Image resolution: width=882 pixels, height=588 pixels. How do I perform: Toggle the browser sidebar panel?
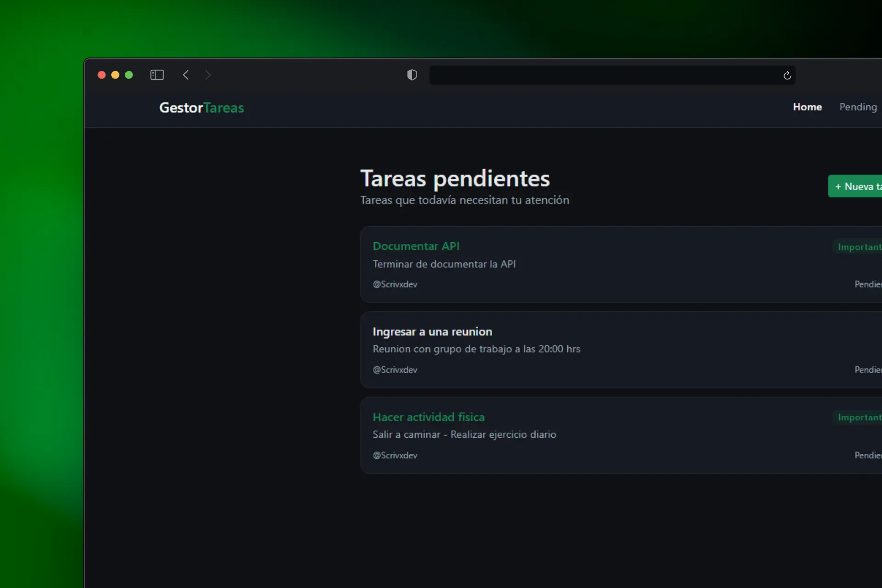click(x=157, y=74)
